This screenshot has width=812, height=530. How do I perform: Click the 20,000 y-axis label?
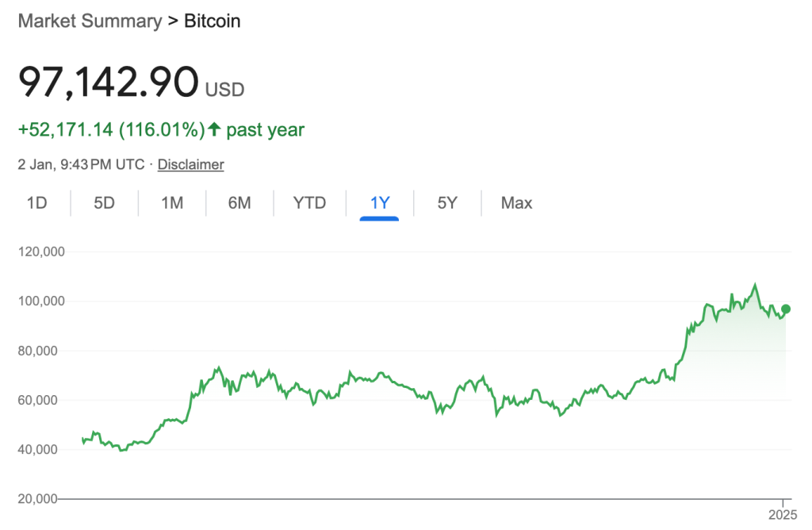(x=41, y=499)
